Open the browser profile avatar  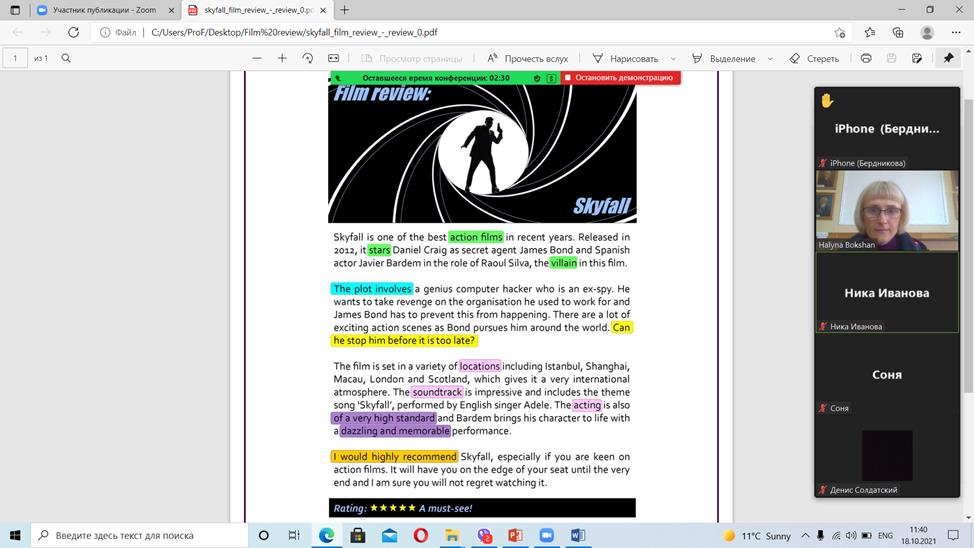(x=927, y=32)
